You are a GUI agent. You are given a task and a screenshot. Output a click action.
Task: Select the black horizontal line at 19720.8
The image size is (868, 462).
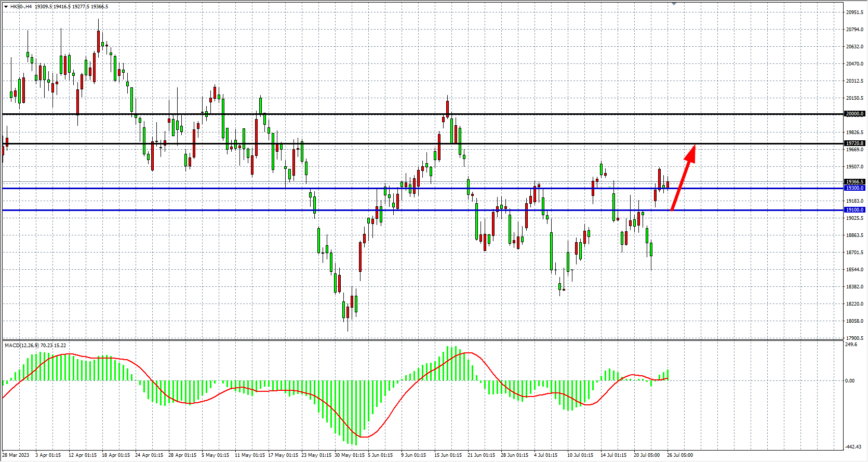click(364, 143)
